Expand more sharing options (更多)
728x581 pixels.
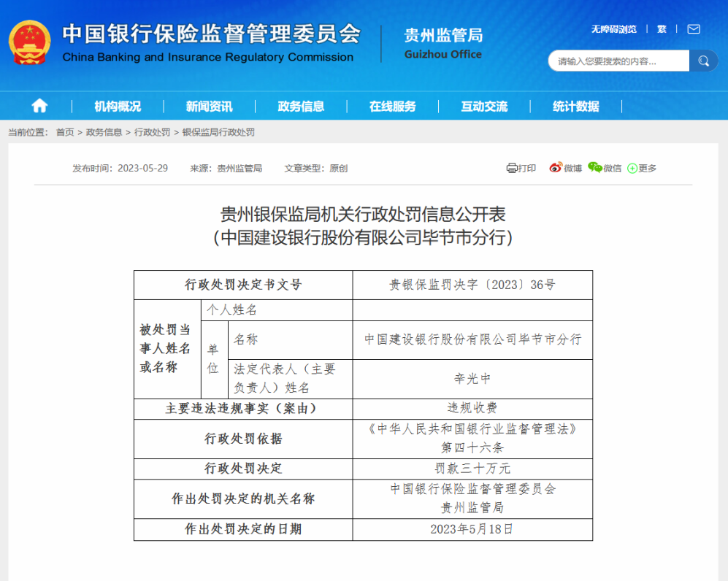[x=642, y=168]
